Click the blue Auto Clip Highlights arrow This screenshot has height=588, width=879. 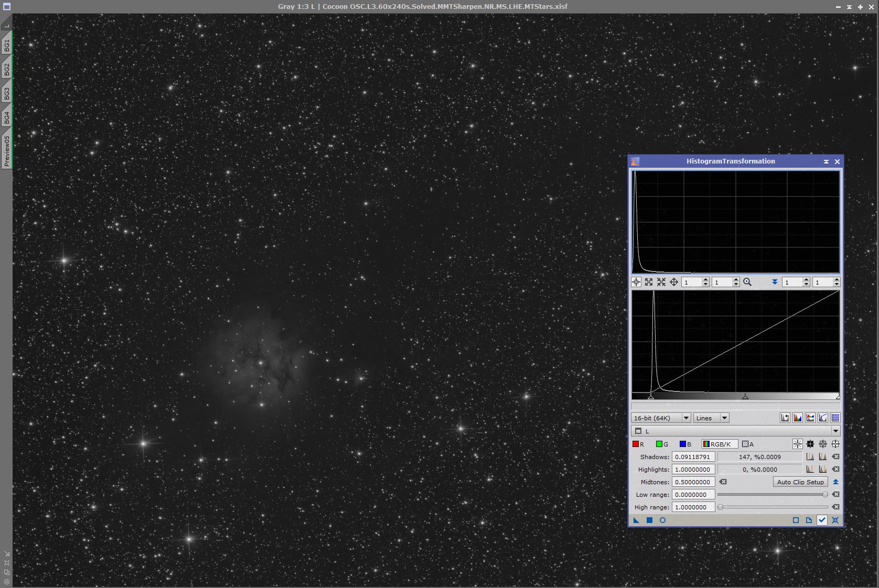click(x=835, y=482)
